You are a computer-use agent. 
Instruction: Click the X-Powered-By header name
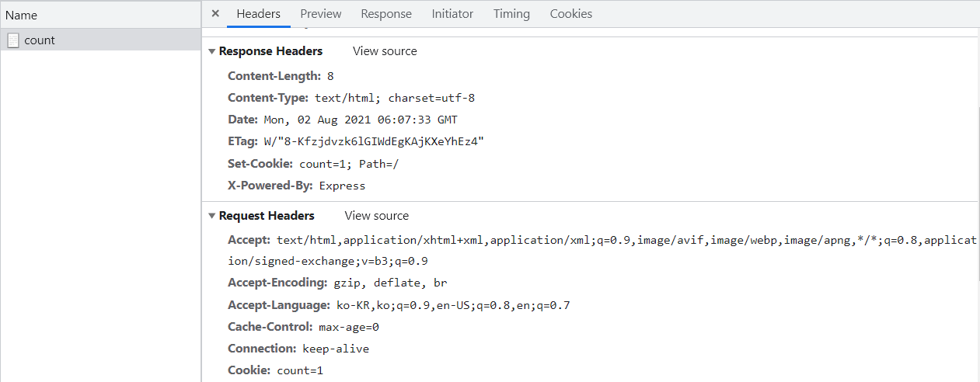tap(270, 186)
